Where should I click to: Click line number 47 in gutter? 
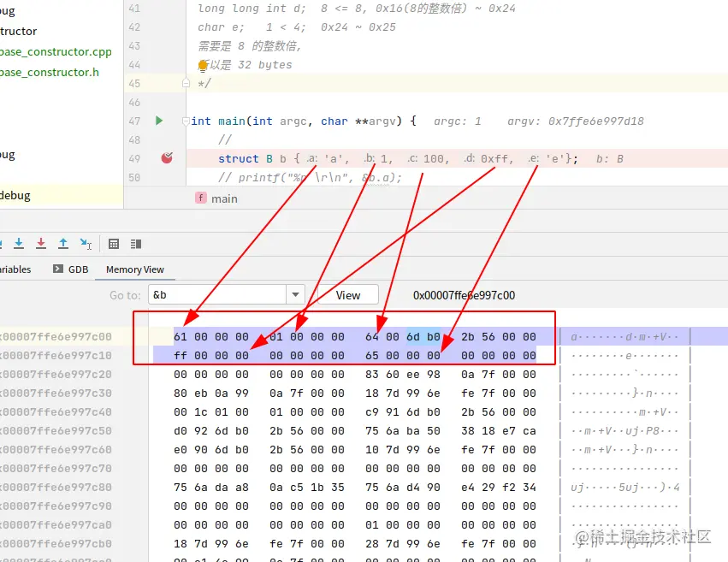click(x=134, y=121)
